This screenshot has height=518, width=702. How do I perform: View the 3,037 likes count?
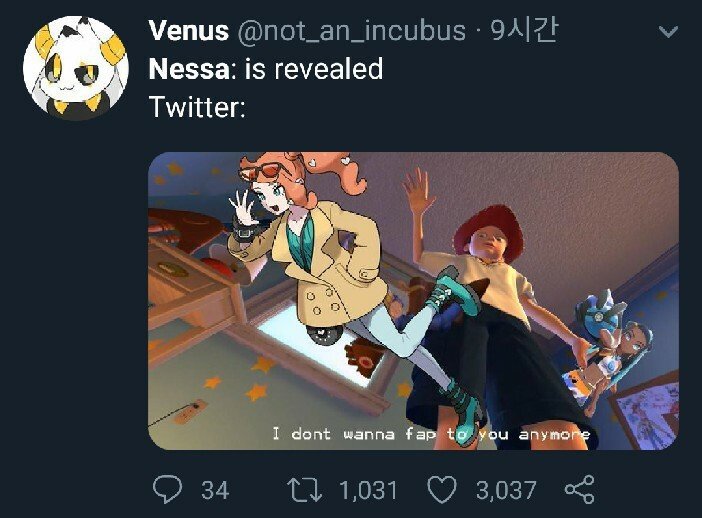pyautogui.click(x=506, y=490)
